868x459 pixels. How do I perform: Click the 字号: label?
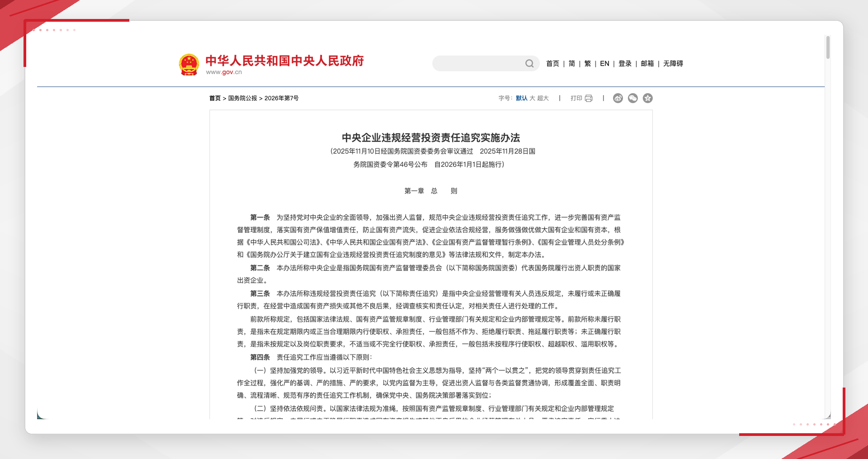[x=505, y=98]
